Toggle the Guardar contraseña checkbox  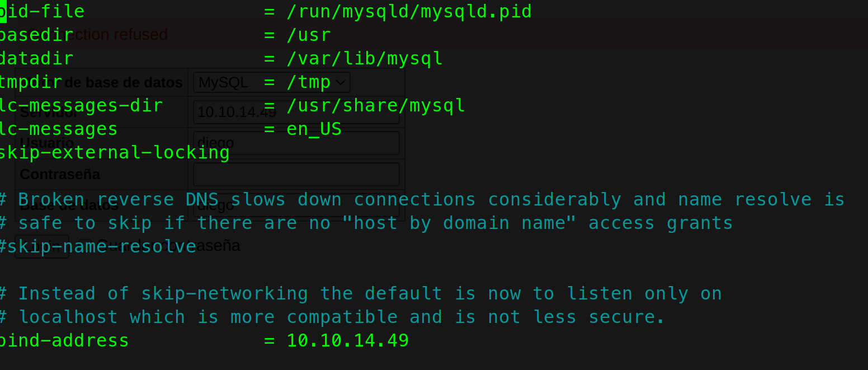[84, 246]
